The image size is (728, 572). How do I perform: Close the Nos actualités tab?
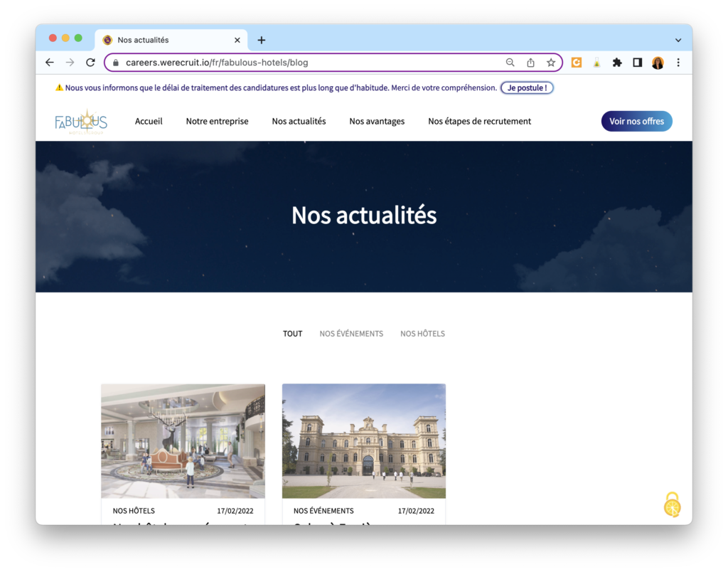(x=237, y=40)
